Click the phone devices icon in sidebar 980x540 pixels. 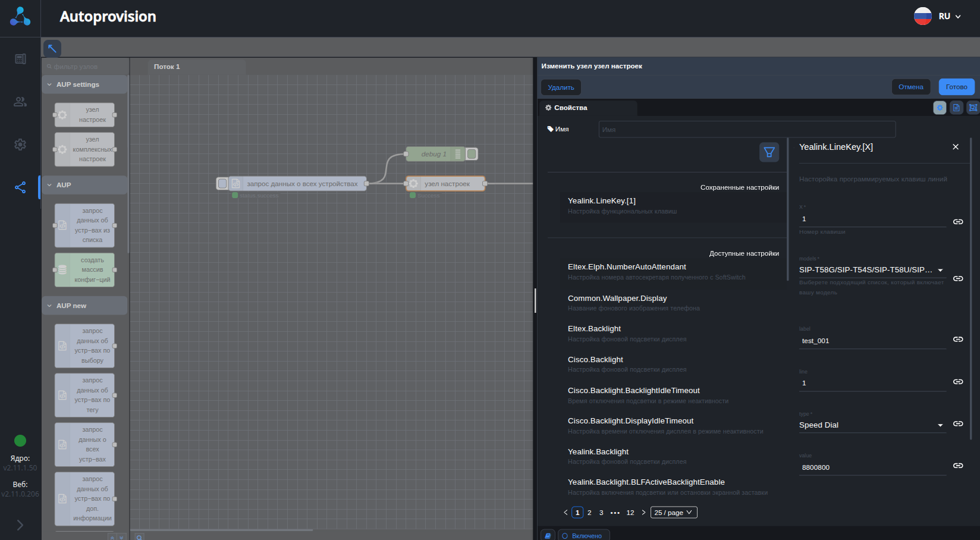point(20,59)
